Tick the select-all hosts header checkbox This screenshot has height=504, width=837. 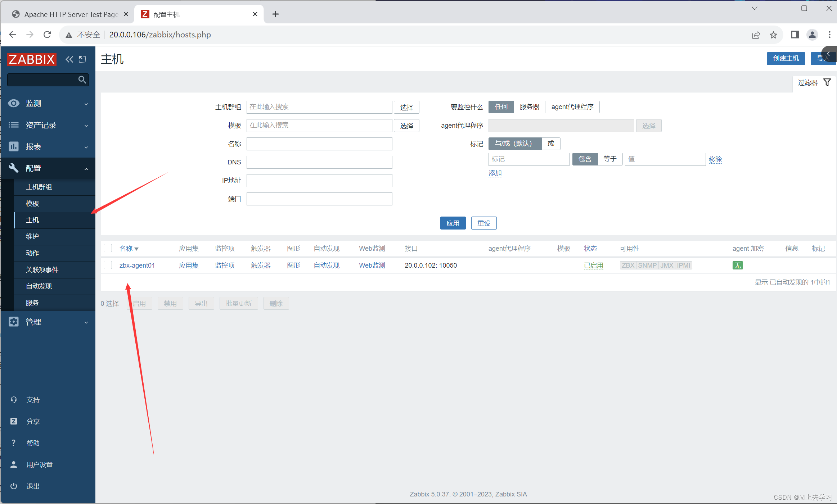tap(108, 248)
